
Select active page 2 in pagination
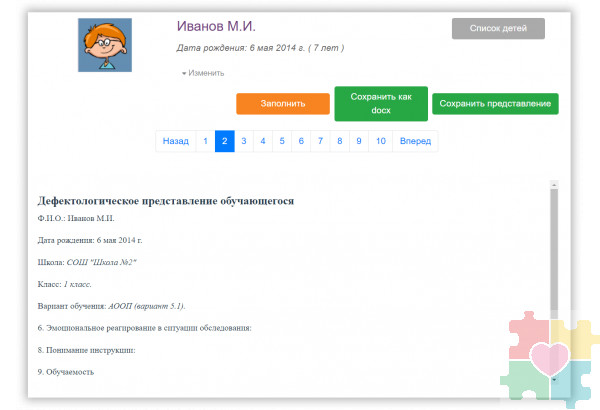tap(224, 142)
